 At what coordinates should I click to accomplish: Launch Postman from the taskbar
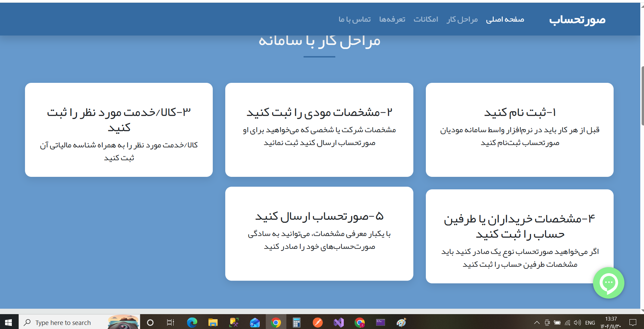[317, 323]
